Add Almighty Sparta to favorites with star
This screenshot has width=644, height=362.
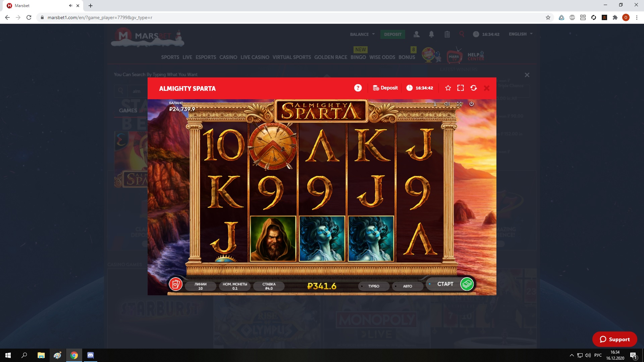448,88
